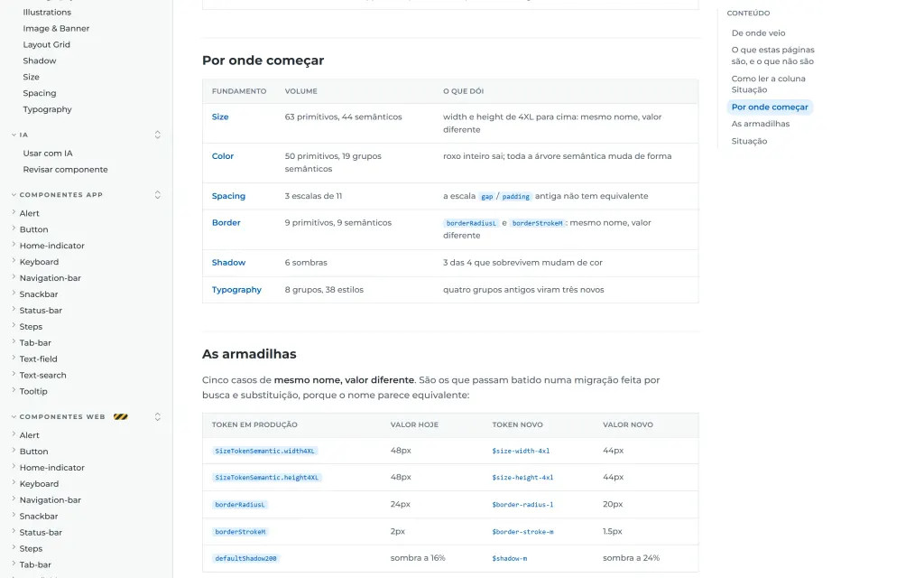
Task: Click the borderStrokeM token in the armadilhas table
Action: pyautogui.click(x=240, y=532)
